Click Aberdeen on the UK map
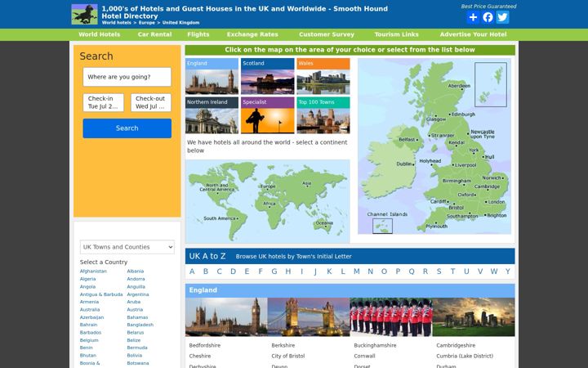 tap(459, 86)
